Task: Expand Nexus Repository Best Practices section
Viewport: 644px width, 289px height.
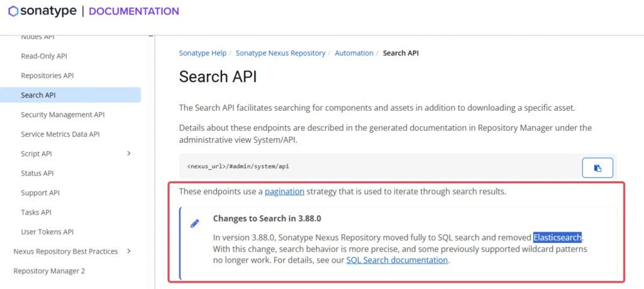Action: tap(128, 251)
